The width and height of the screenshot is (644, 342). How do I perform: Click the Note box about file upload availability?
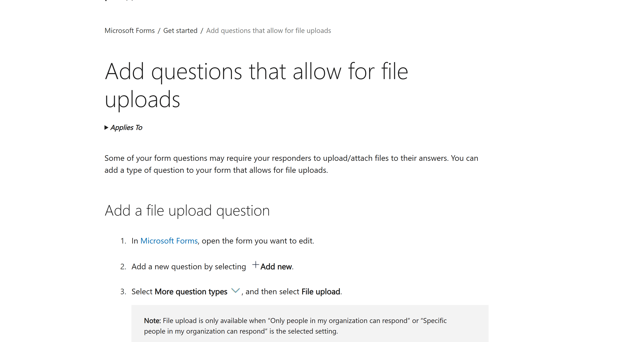(x=310, y=324)
